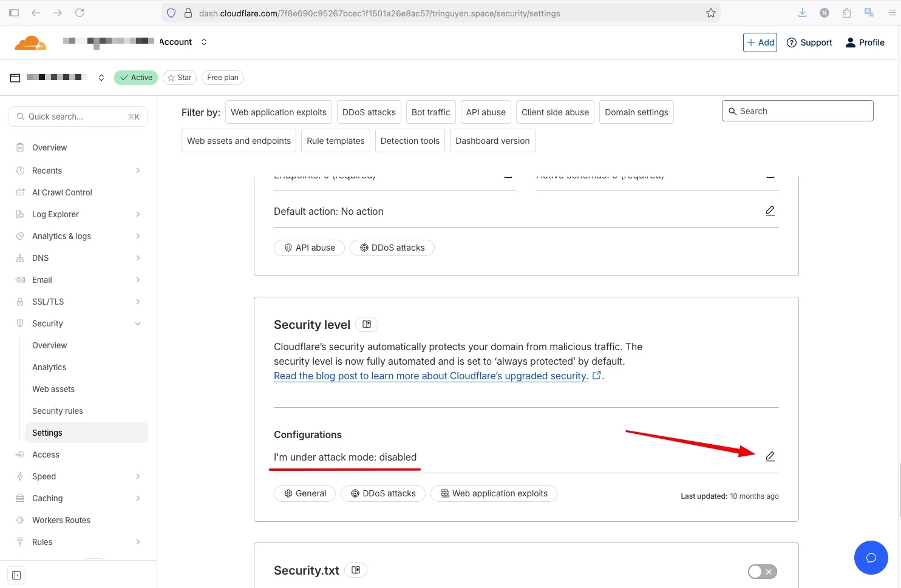Edit the Default action with the pencil icon

pyautogui.click(x=770, y=211)
